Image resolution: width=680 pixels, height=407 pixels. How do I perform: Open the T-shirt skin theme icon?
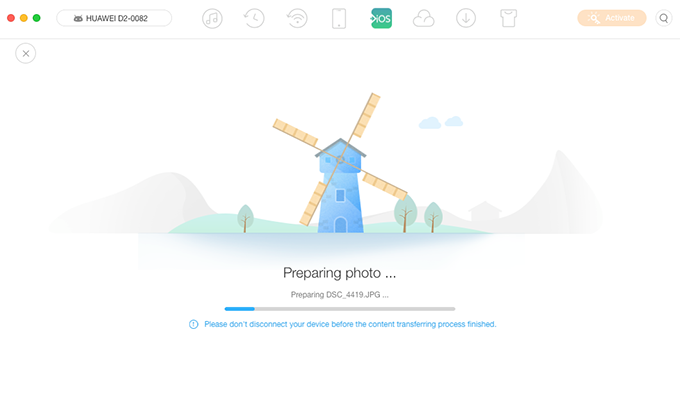(x=508, y=19)
